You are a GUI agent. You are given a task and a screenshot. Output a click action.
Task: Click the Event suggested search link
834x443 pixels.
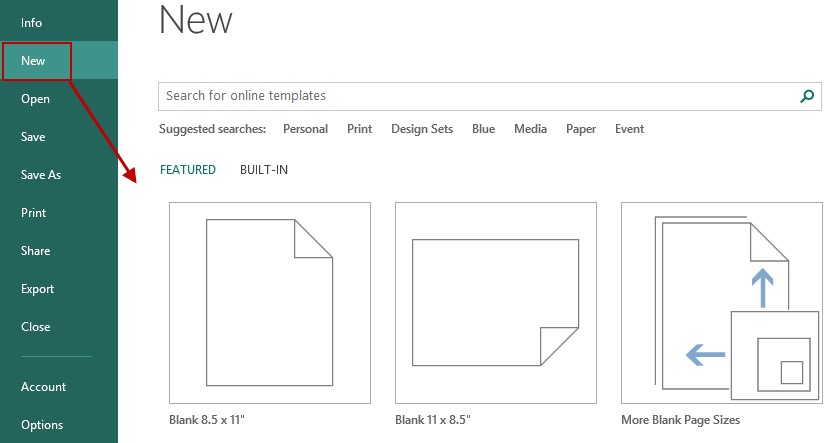(629, 129)
